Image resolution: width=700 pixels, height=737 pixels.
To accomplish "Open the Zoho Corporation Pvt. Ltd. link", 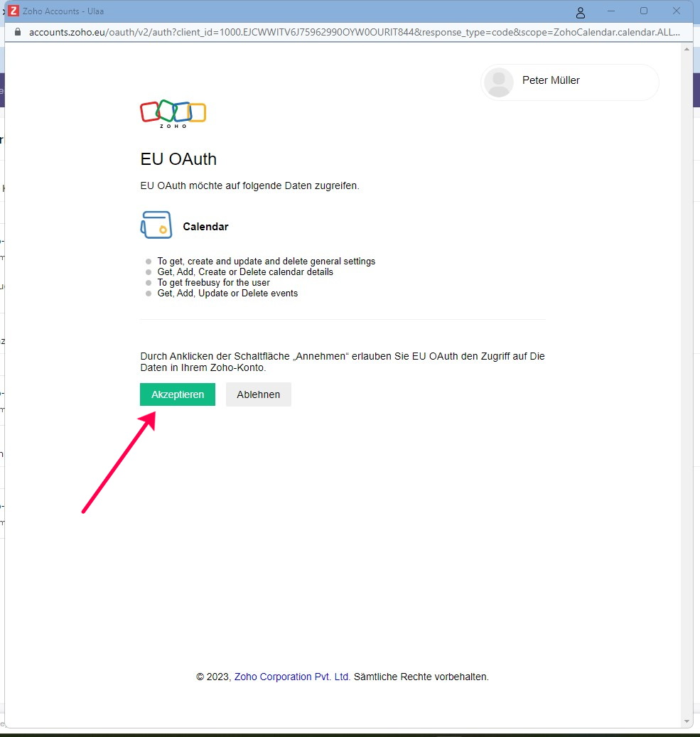I will [292, 677].
